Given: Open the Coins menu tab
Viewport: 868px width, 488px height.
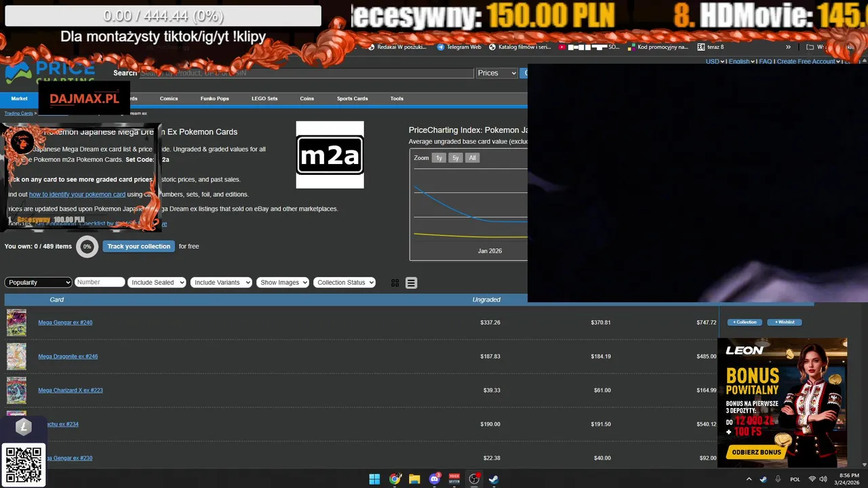Looking at the screenshot, I should [x=307, y=99].
